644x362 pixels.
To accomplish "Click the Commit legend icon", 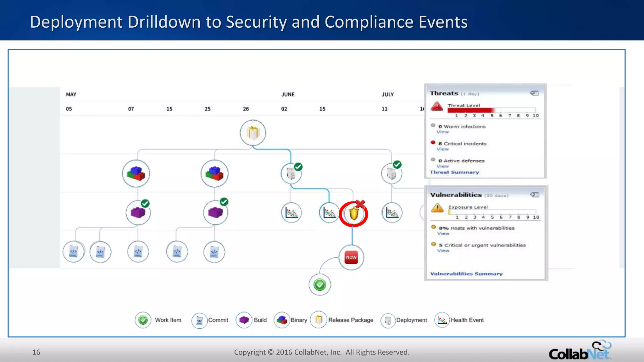I will click(199, 321).
